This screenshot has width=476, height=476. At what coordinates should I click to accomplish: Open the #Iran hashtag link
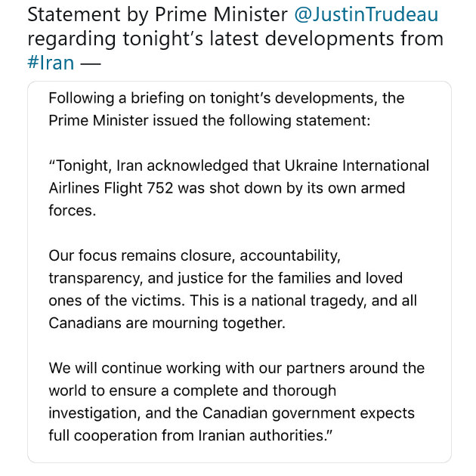point(51,63)
